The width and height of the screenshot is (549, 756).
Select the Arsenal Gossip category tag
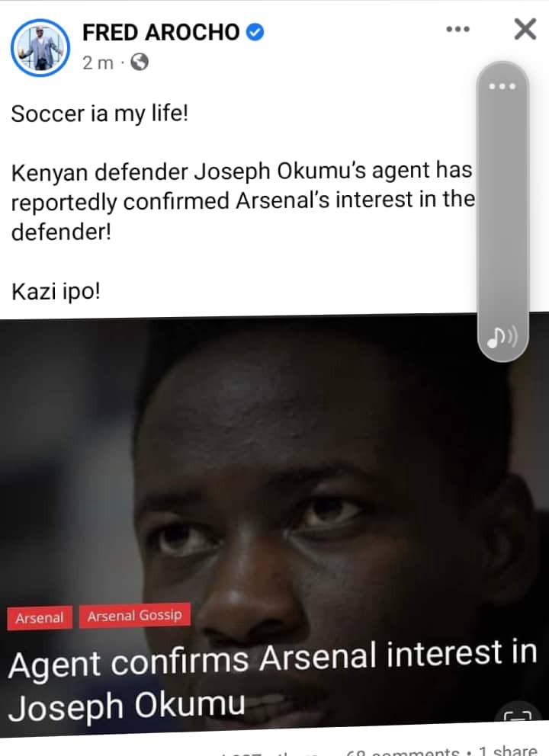[135, 615]
